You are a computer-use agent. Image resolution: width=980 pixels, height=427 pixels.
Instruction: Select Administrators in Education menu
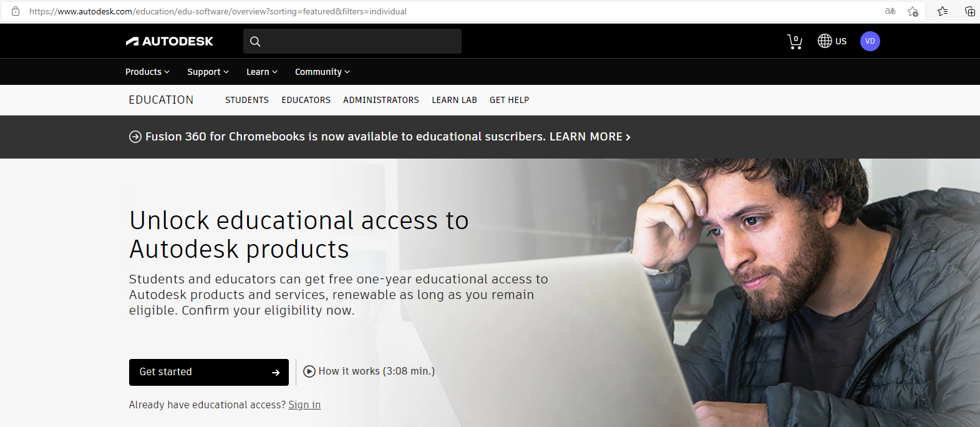381,100
